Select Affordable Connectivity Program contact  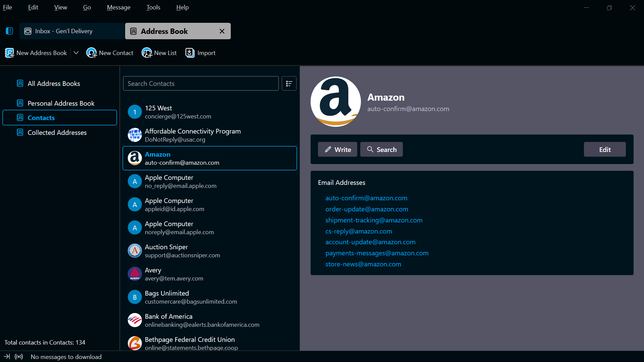[x=210, y=135]
